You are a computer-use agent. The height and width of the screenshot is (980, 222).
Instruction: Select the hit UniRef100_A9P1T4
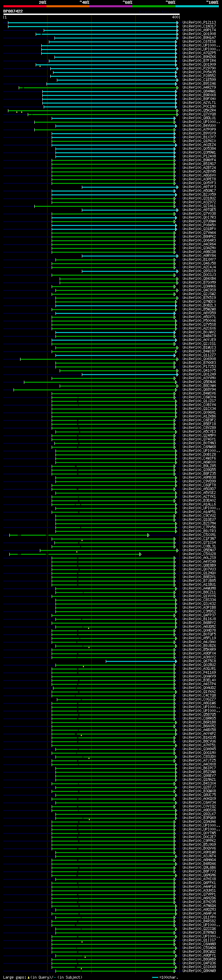pyautogui.click(x=199, y=30)
